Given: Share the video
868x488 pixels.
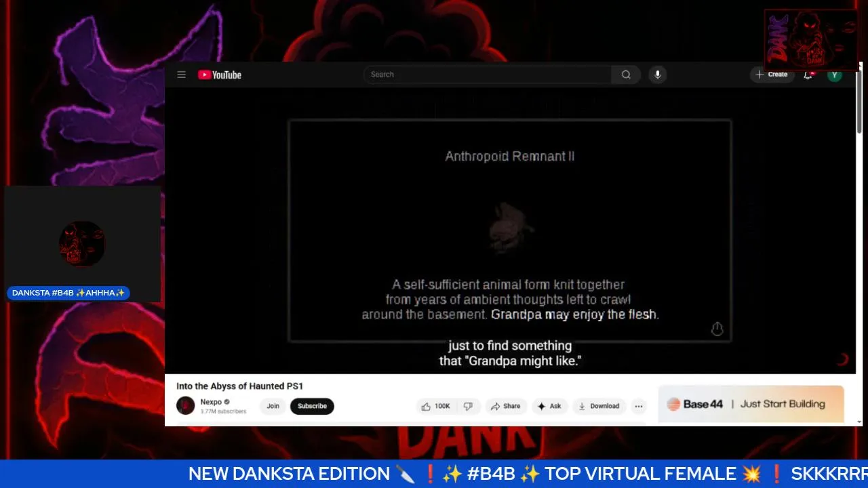Looking at the screenshot, I should click(x=506, y=406).
